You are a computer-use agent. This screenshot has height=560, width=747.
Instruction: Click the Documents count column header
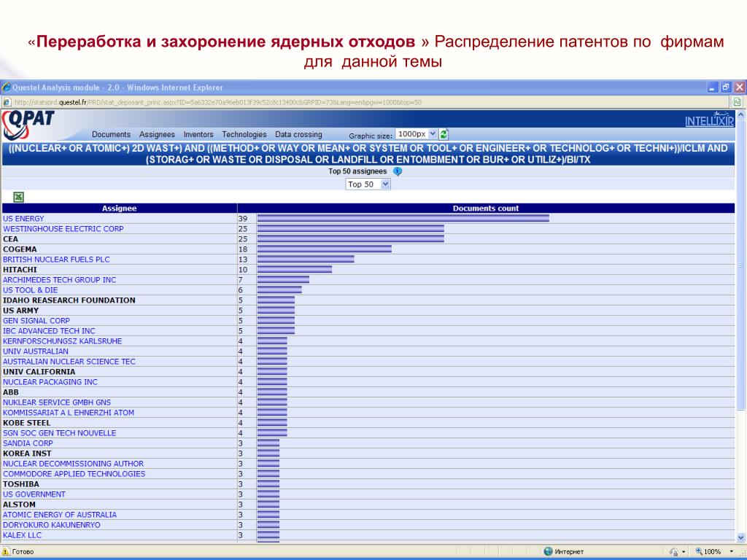click(486, 208)
